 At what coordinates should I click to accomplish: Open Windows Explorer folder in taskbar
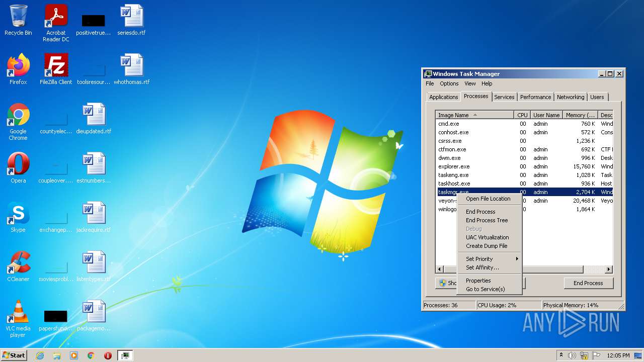(57, 355)
